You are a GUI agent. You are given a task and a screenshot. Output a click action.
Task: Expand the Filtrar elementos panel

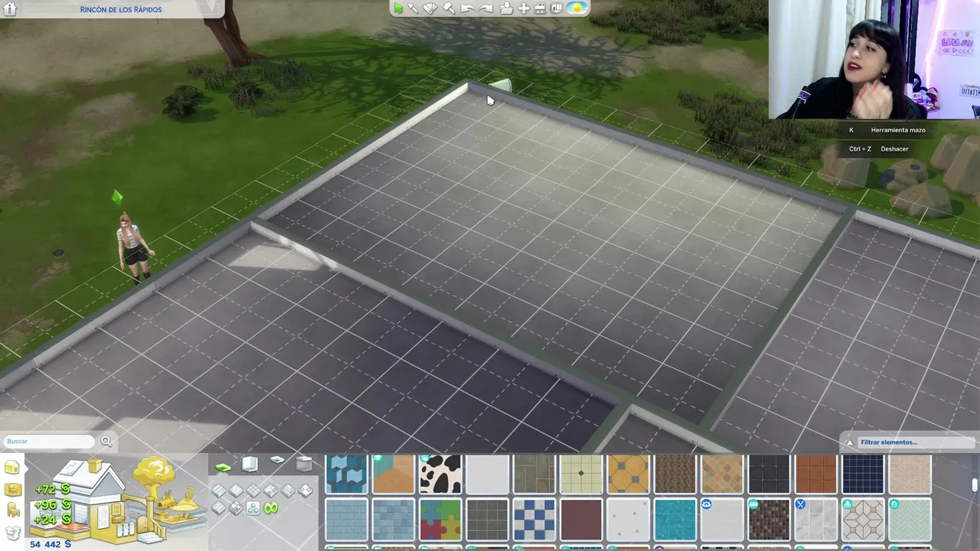(x=849, y=442)
